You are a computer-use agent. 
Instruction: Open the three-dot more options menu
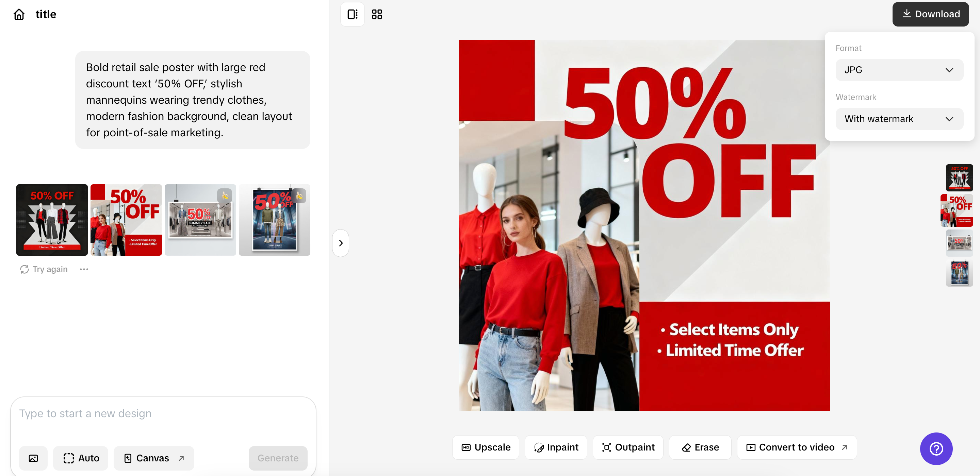tap(84, 269)
